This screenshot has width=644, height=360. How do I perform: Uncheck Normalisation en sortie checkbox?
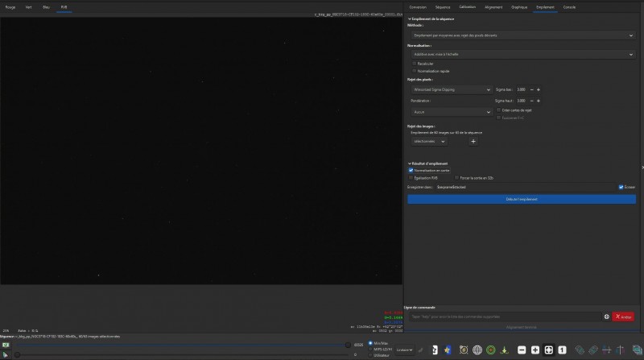tap(411, 170)
